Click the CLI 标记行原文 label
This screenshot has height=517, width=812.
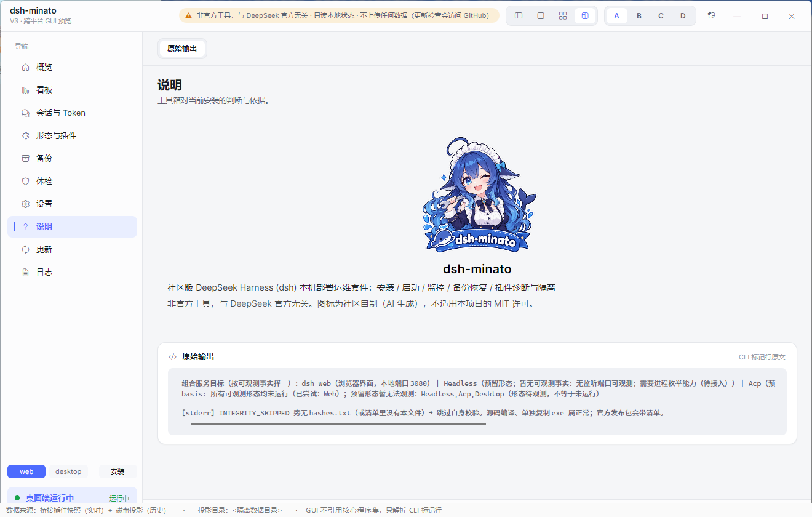762,357
